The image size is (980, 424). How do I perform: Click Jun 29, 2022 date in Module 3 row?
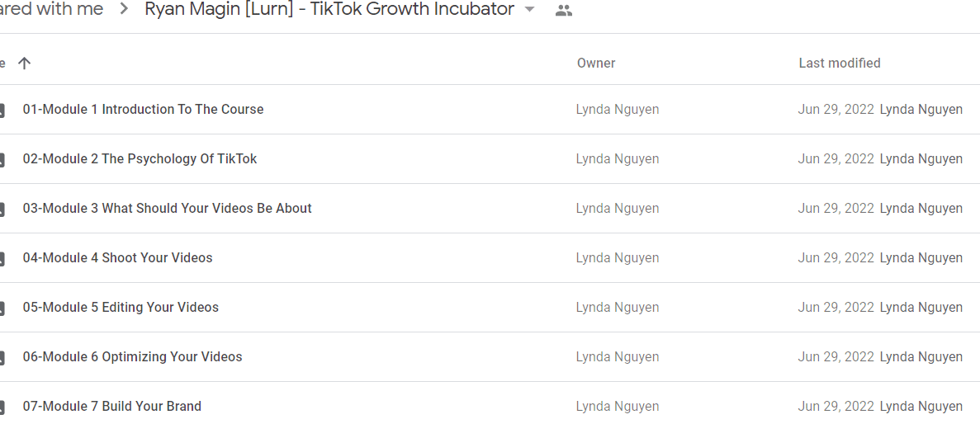click(836, 209)
